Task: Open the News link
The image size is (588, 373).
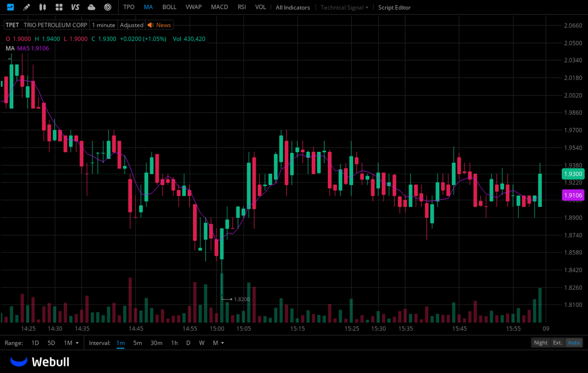Action: pyautogui.click(x=164, y=25)
